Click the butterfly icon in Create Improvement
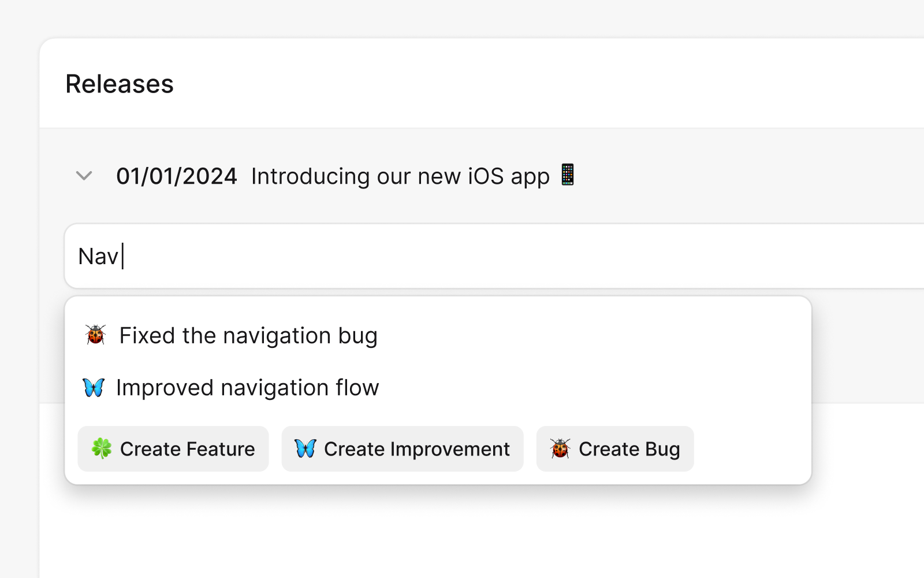 click(x=305, y=449)
